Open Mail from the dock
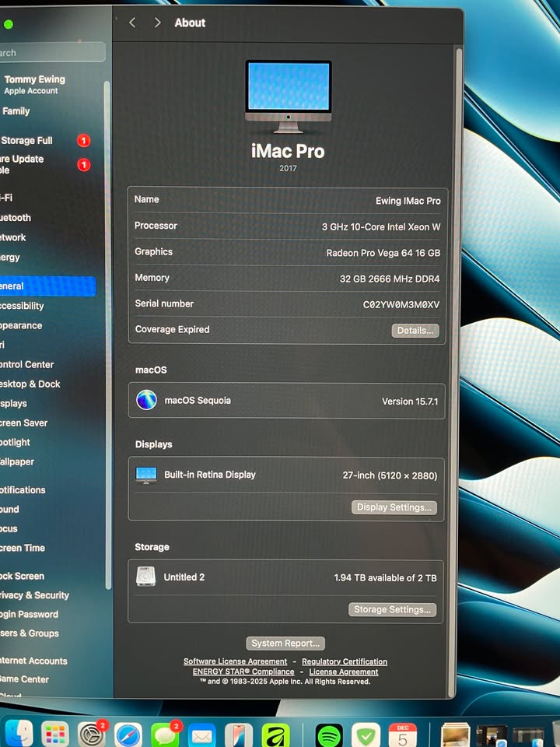This screenshot has height=747, width=560. [x=202, y=735]
